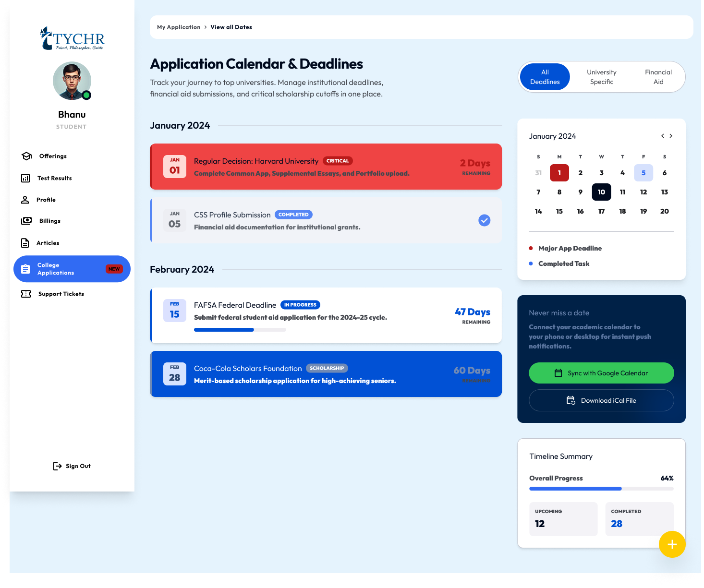Go to previous month in calendar
Screen dimensions: 704x588
[x=663, y=136]
